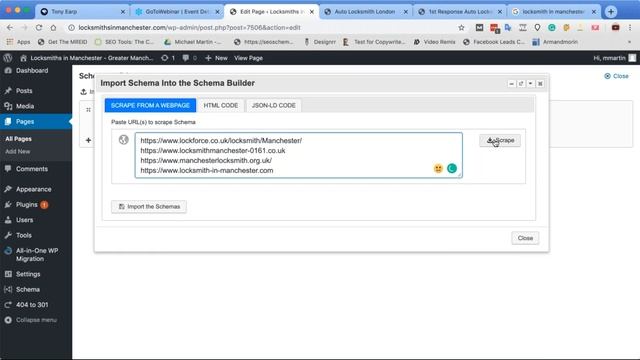The image size is (640, 360).
Task: Close the Edit Page browser tab
Action: point(312,12)
